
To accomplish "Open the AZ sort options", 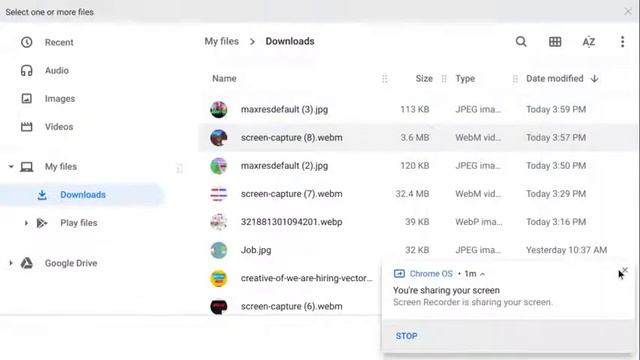I will (589, 42).
